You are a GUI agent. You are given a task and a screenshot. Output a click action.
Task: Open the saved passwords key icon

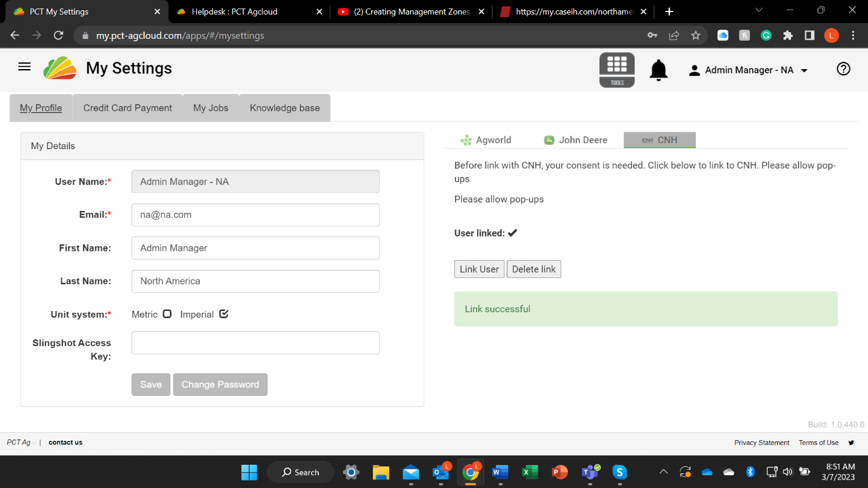coord(652,36)
